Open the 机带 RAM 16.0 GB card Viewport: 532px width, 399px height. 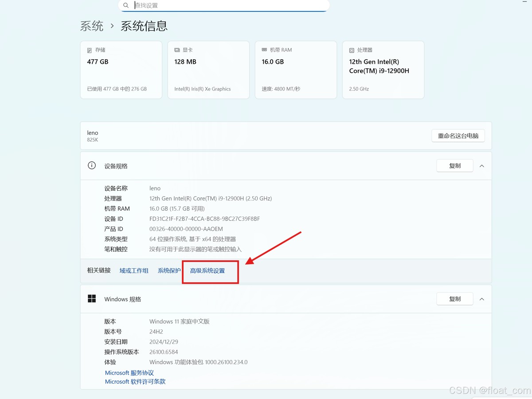(x=296, y=70)
